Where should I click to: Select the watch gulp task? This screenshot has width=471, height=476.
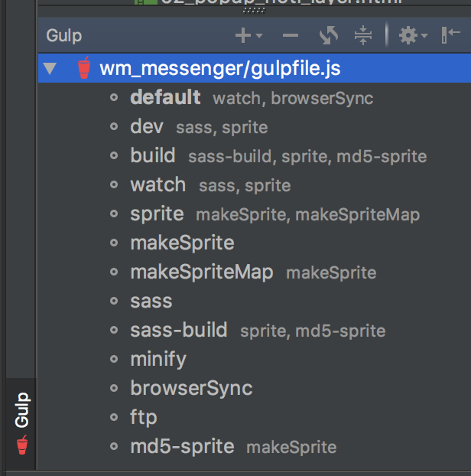coord(158,184)
